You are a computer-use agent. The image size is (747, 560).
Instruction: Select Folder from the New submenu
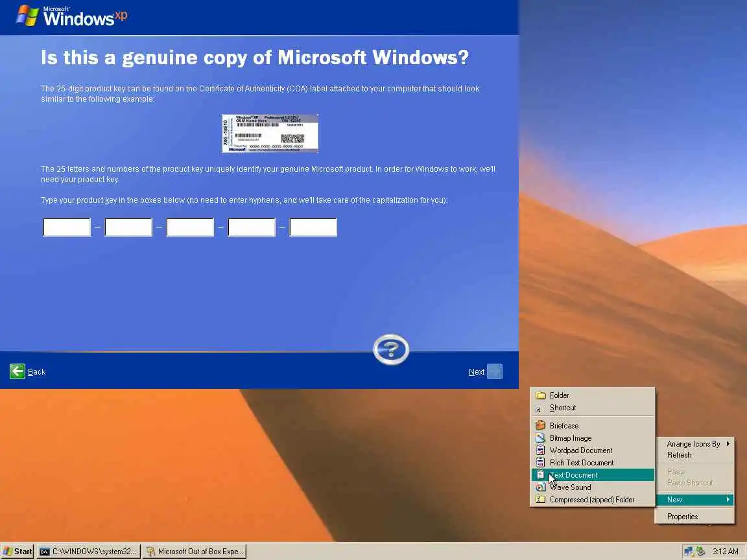click(x=593, y=395)
